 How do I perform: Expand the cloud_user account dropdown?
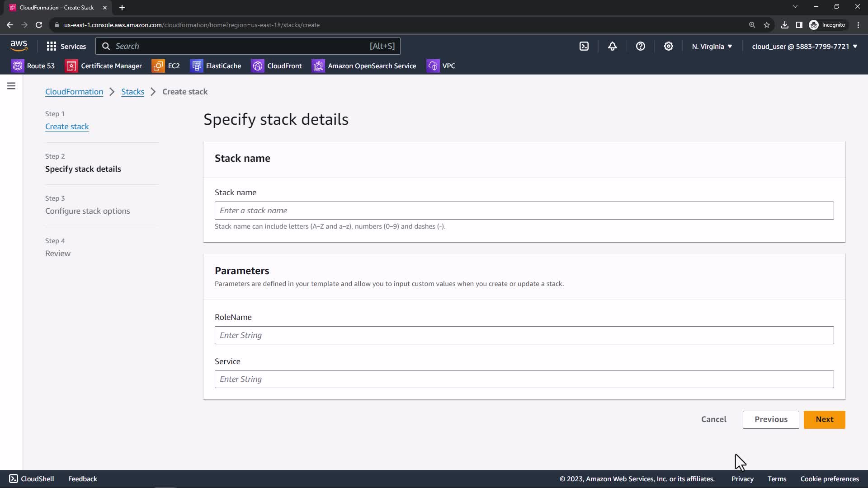[805, 46]
